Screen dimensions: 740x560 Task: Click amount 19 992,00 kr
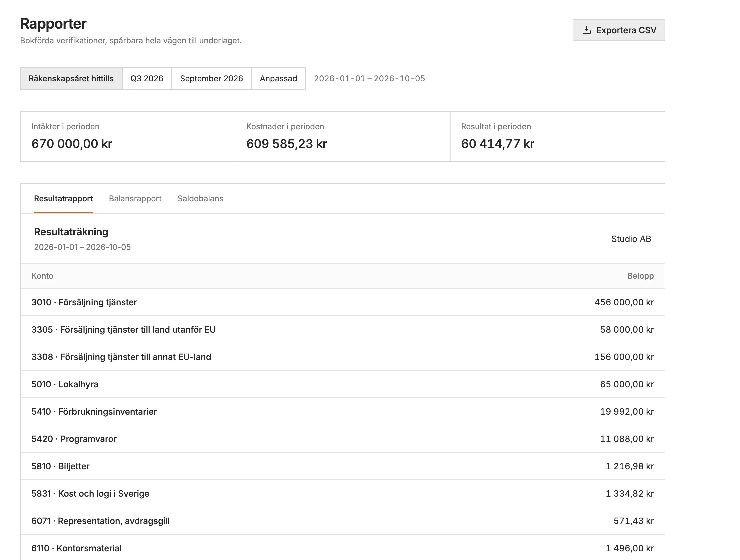(627, 412)
